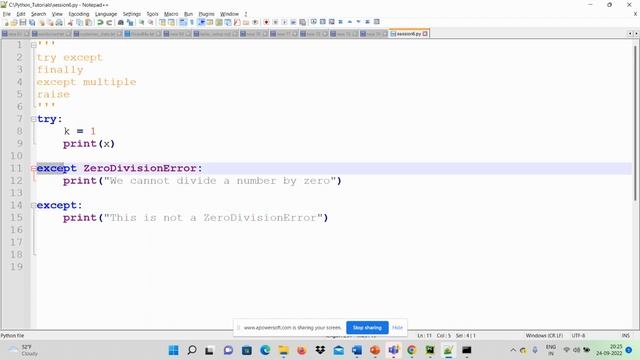Open the Language menu
Image resolution: width=640 pixels, height=360 pixels.
(106, 14)
